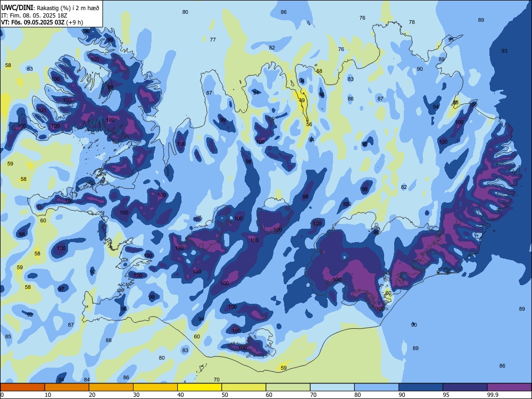Select the indigo 95–99.9 legend swatch

tap(465, 387)
